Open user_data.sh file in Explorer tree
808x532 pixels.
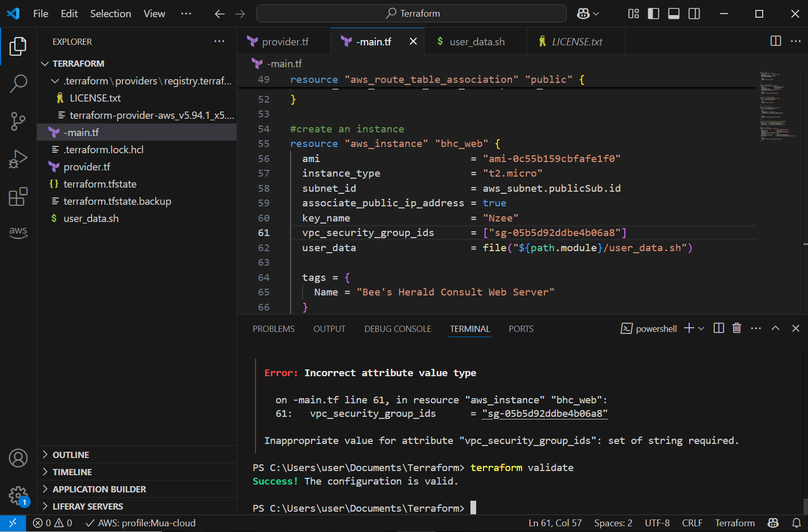[137, 218]
